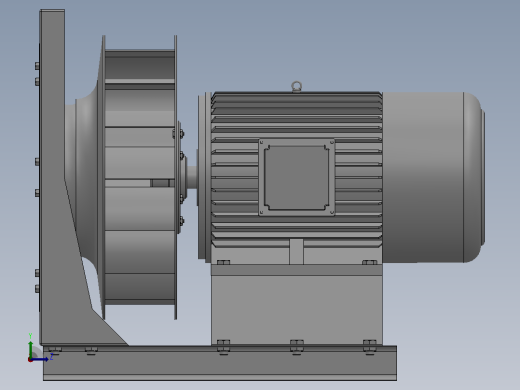
Task: Select the motor pedestal support block
Action: [x=297, y=304]
